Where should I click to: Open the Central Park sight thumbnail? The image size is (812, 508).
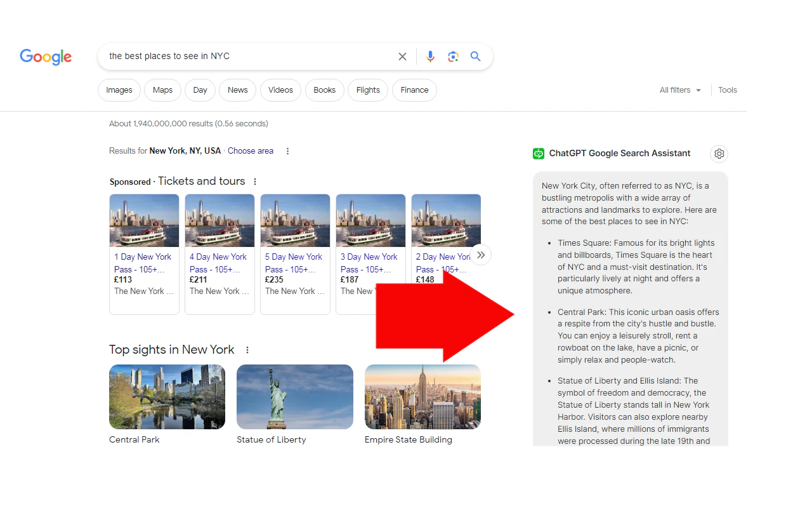[x=167, y=397]
